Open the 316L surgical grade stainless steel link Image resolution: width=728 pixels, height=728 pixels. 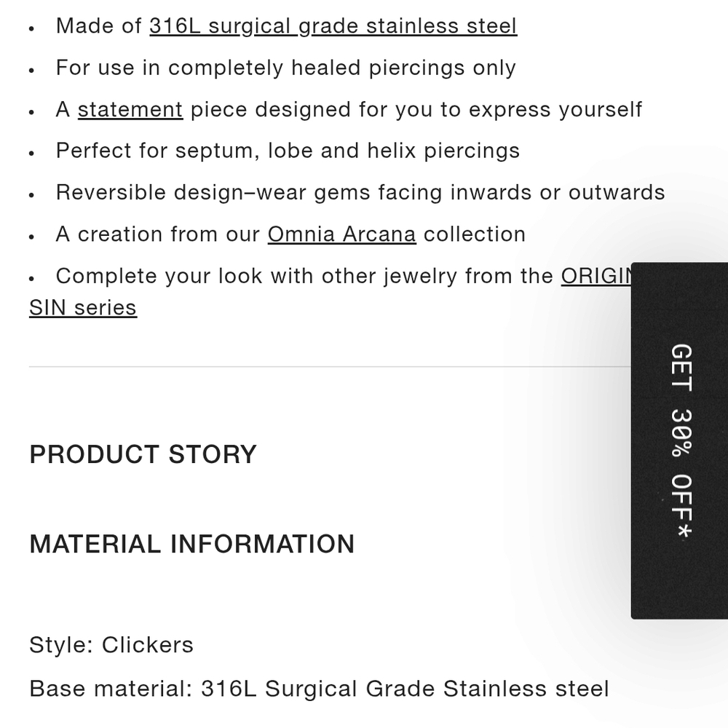point(333,26)
